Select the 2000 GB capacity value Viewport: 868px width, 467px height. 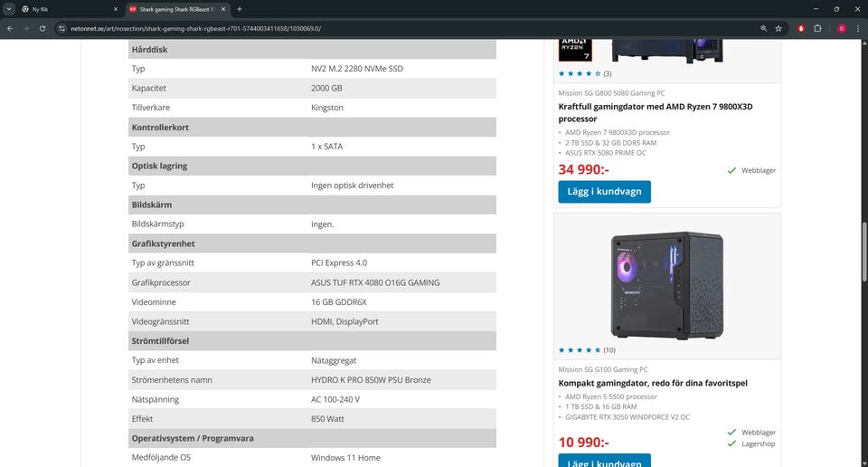pyautogui.click(x=326, y=88)
